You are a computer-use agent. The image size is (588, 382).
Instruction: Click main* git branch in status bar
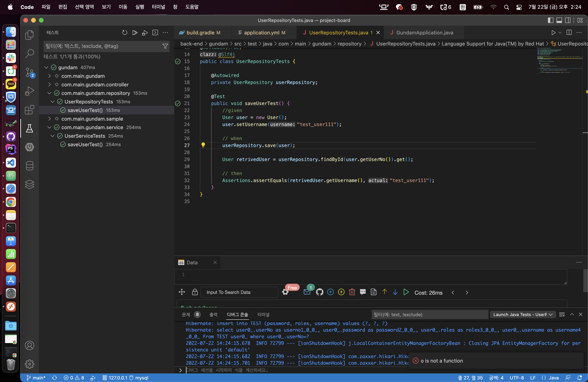[x=36, y=378]
